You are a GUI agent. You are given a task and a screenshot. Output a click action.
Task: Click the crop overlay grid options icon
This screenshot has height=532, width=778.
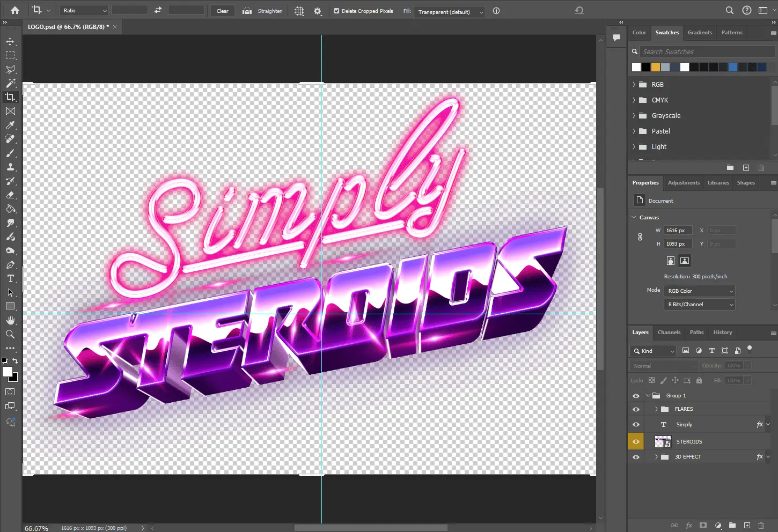pyautogui.click(x=299, y=11)
